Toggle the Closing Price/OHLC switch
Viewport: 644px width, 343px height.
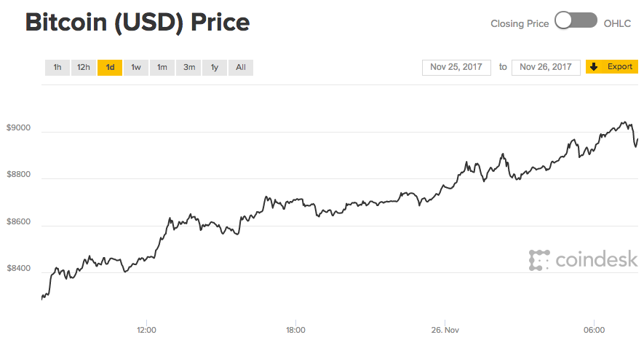pyautogui.click(x=576, y=22)
